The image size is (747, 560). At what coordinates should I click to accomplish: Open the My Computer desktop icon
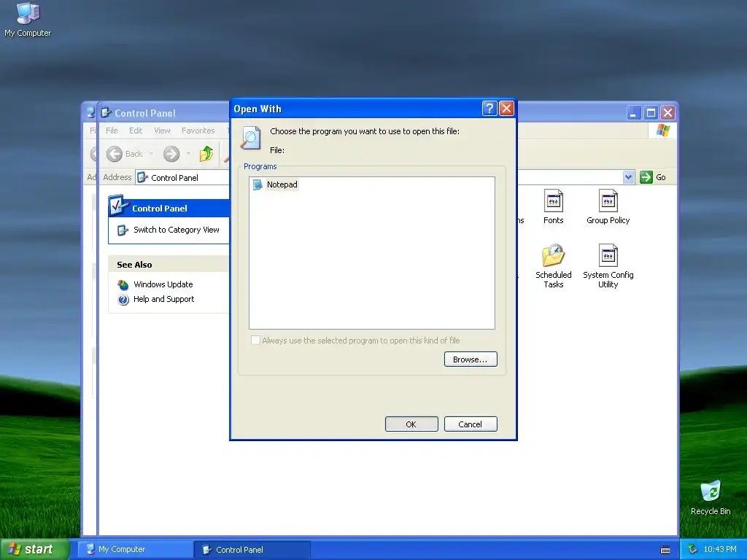click(x=28, y=20)
